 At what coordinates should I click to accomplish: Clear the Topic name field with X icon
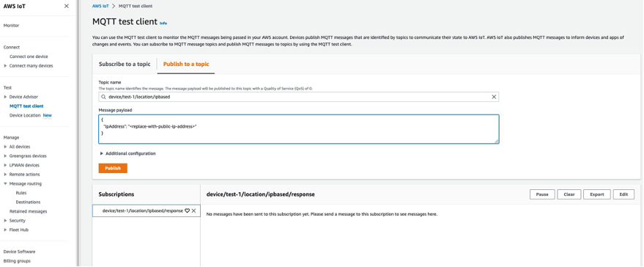click(494, 97)
